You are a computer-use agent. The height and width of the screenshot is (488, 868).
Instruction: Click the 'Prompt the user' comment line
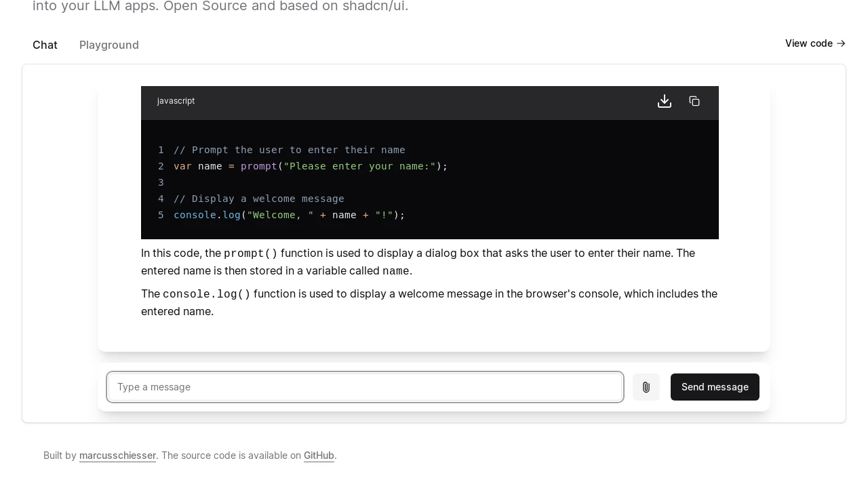pos(289,150)
